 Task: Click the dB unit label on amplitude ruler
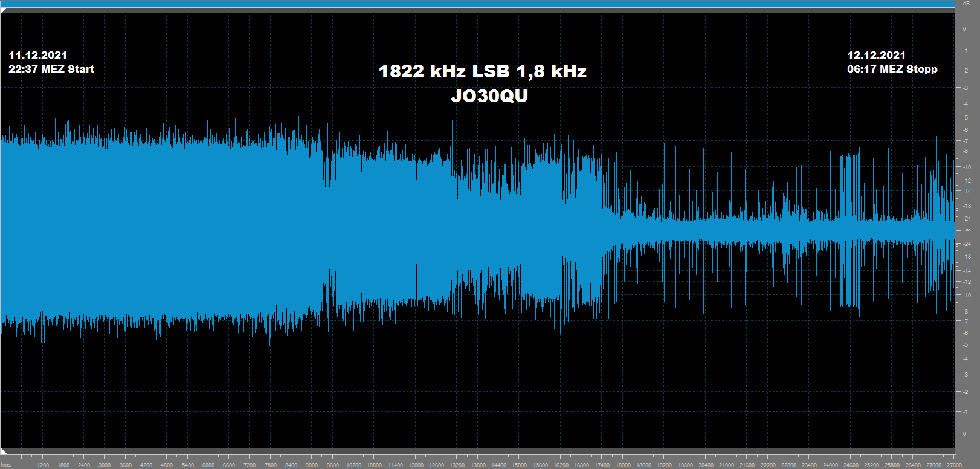(x=966, y=4)
